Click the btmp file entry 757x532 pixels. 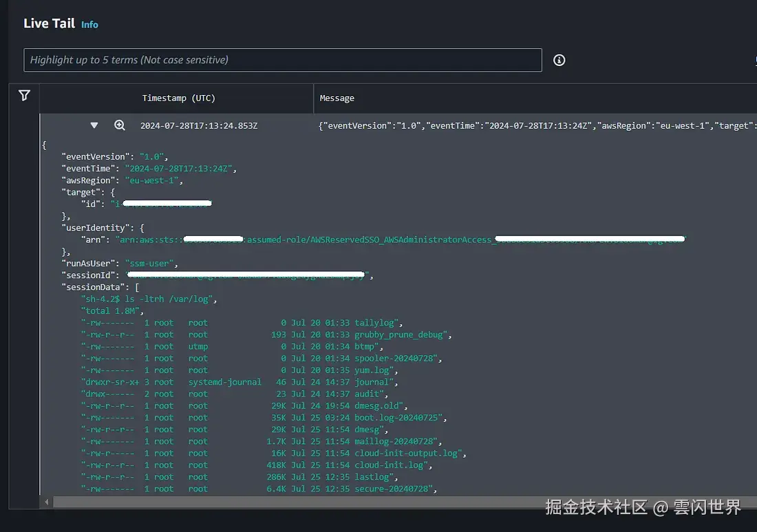(231, 347)
